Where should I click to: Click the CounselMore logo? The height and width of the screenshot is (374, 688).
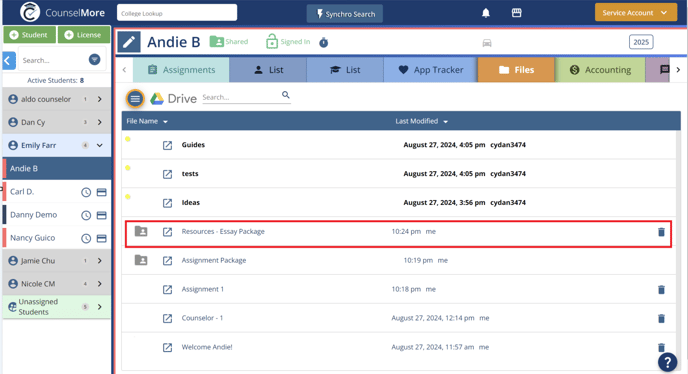click(x=62, y=12)
